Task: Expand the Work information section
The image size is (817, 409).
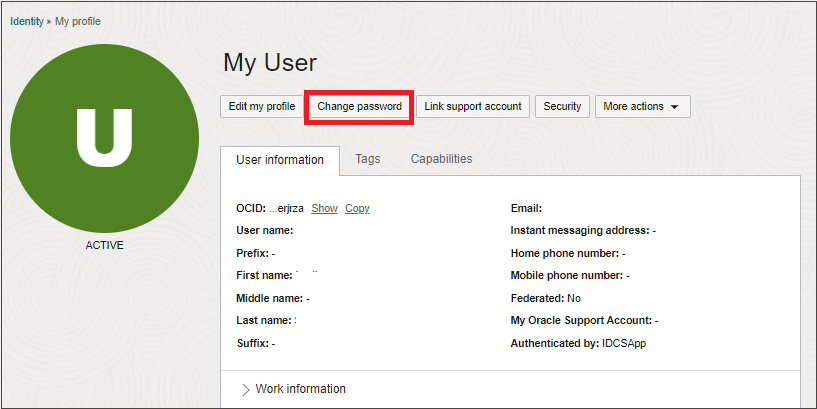Action: coord(300,389)
